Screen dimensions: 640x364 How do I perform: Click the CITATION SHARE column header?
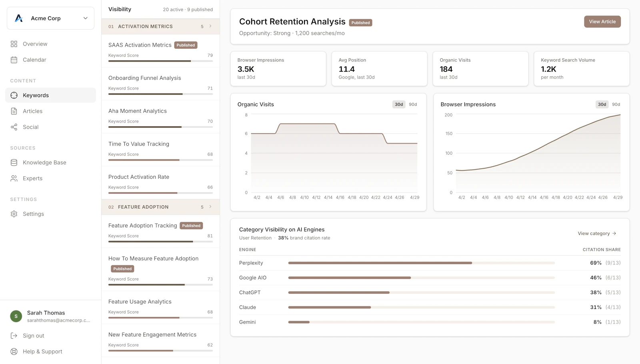point(602,250)
